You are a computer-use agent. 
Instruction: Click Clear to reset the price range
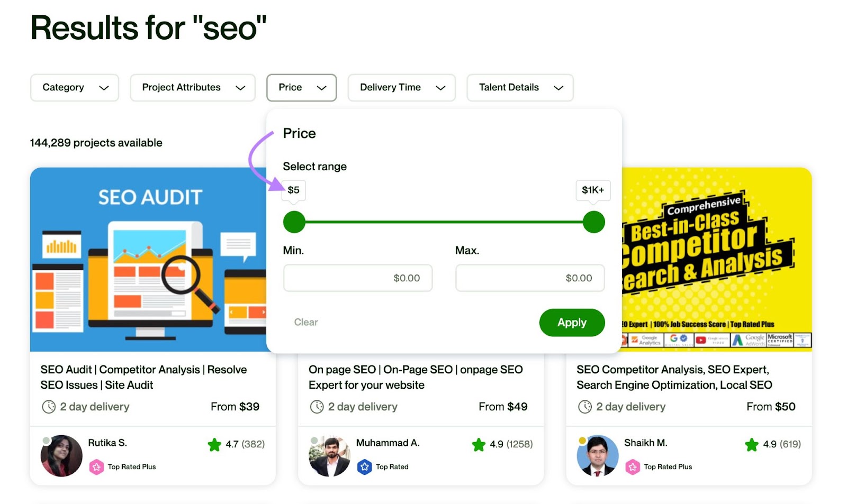pos(306,322)
